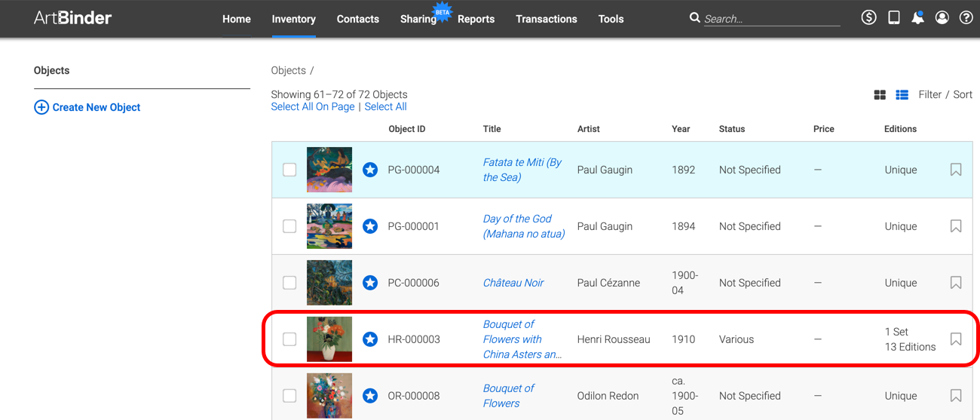Open the dollar sign currency icon

coord(868,17)
